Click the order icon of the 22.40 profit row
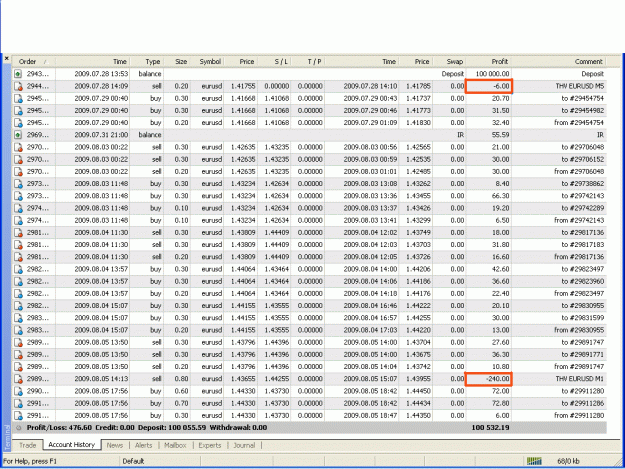625x469 pixels. (x=18, y=294)
